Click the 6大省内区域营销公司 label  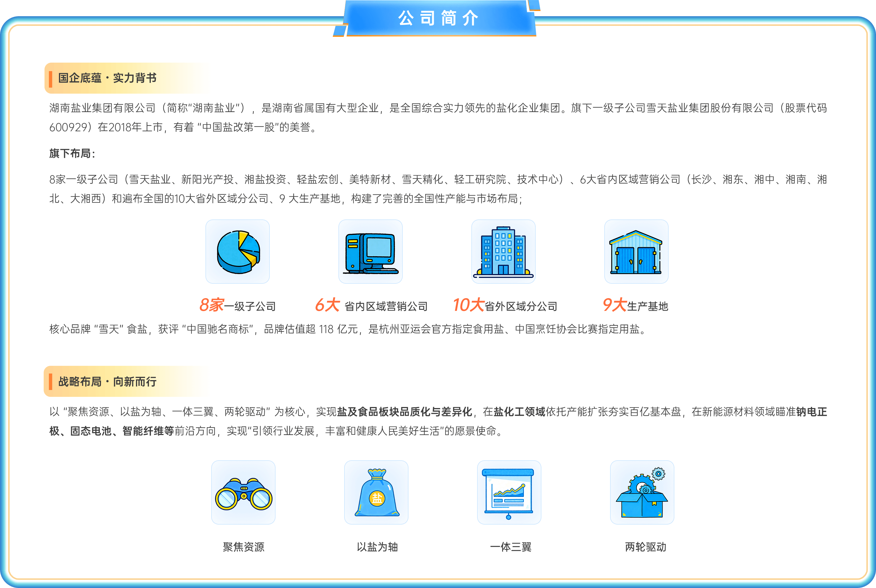coord(371,305)
